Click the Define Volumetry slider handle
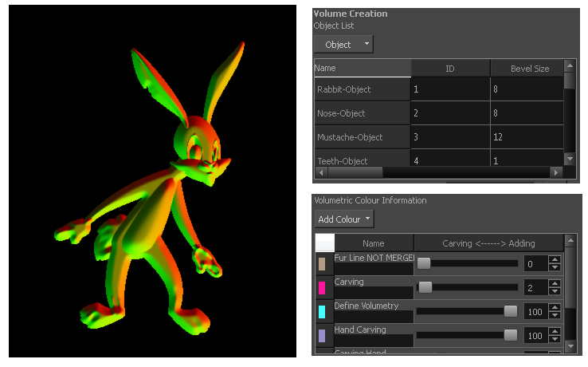The image size is (588, 367). [511, 311]
